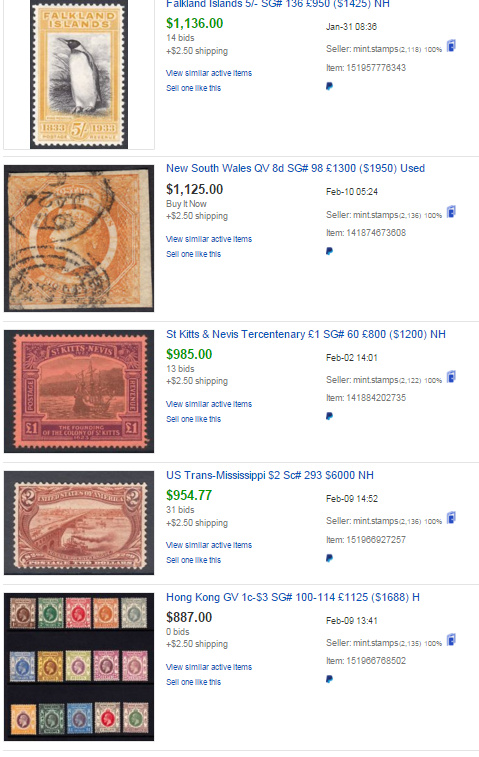Open the St Kitts-Nevis ship stamp thumbnail
479x757 pixels.
point(79,392)
